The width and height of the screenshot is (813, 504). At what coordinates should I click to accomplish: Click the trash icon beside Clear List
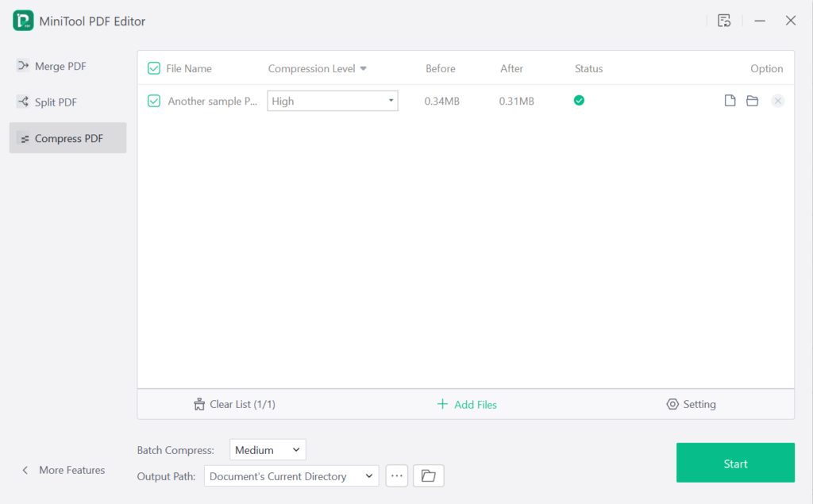(x=199, y=405)
